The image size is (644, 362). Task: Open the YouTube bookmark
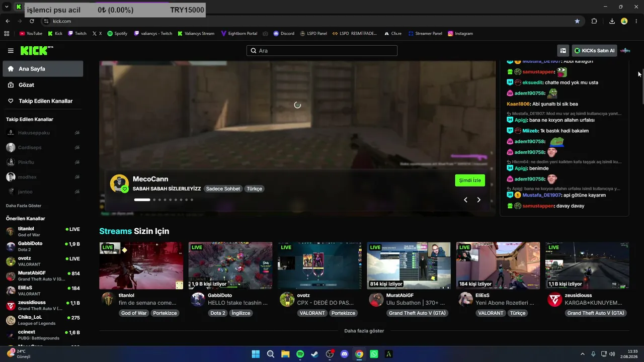coord(31,34)
